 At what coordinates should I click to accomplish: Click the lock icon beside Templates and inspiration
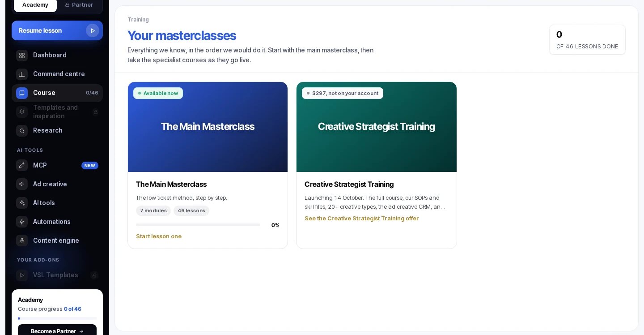pyautogui.click(x=95, y=112)
